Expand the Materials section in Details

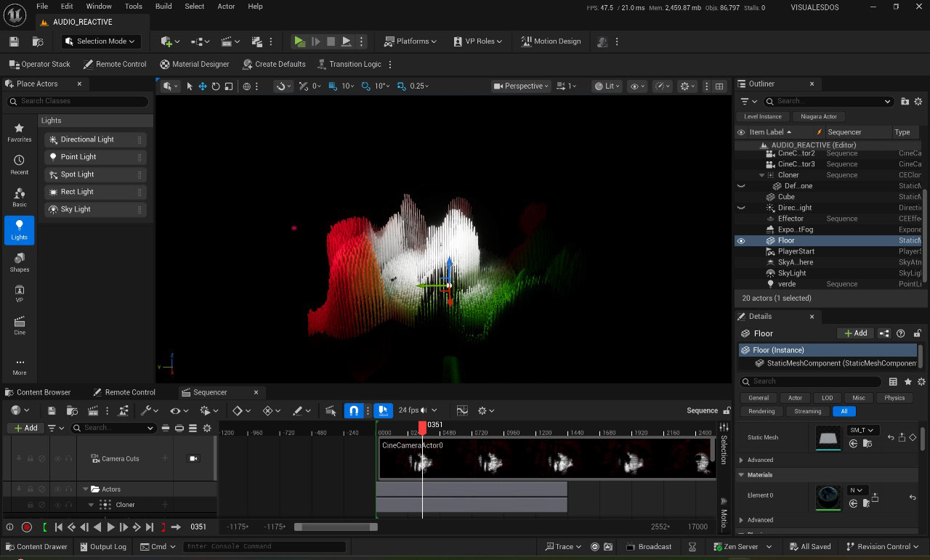point(760,475)
